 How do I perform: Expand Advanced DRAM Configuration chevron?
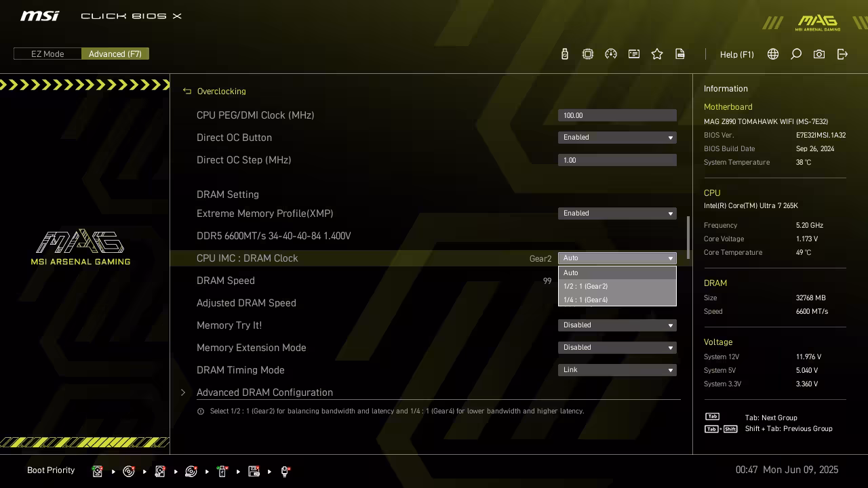(x=183, y=392)
